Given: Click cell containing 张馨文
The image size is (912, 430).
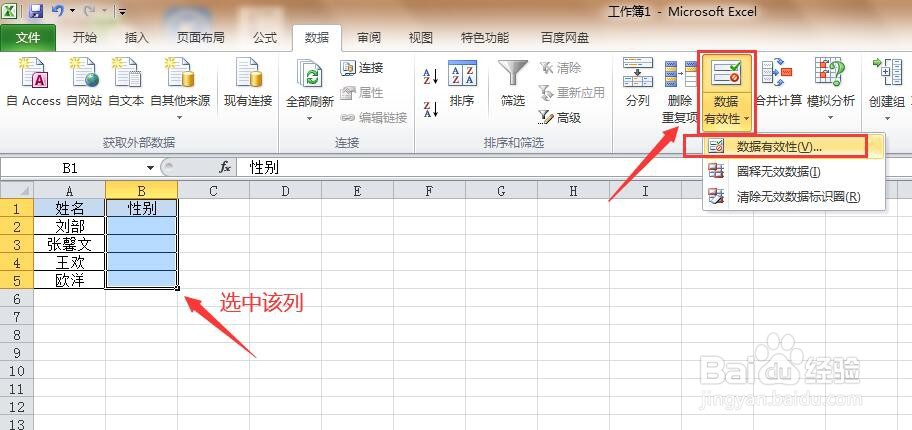Looking at the screenshot, I should [x=70, y=244].
